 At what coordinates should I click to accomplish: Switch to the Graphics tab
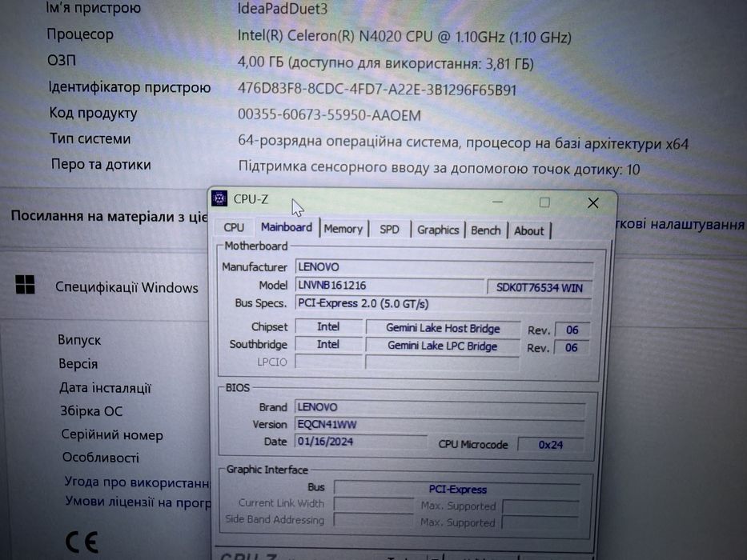coord(438,230)
